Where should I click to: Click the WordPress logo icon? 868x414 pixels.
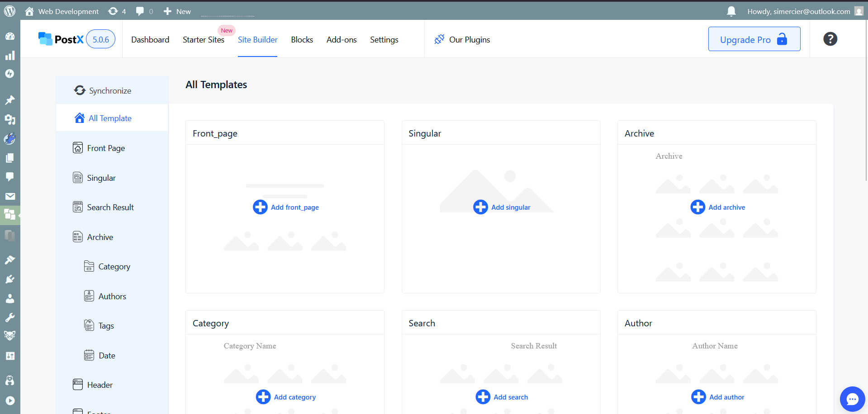[x=9, y=11]
